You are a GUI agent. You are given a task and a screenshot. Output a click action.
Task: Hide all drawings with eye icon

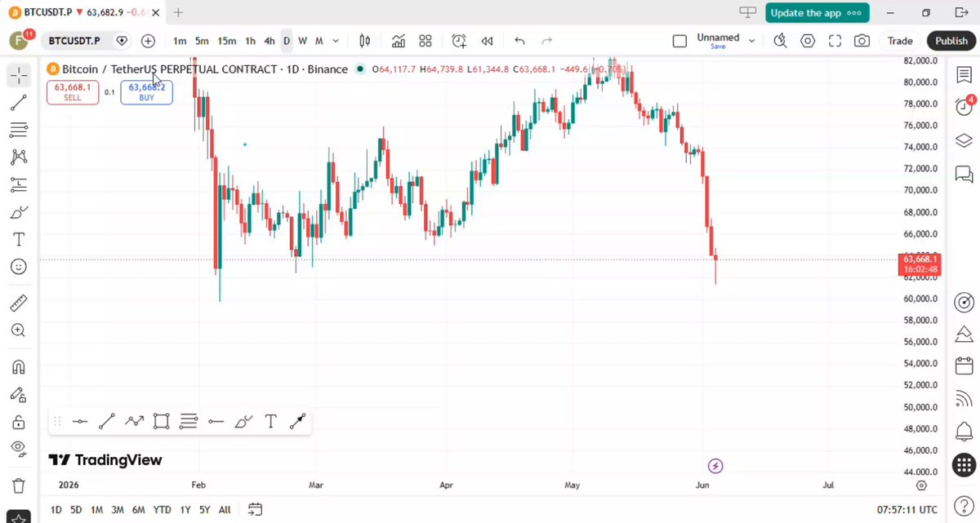18,448
